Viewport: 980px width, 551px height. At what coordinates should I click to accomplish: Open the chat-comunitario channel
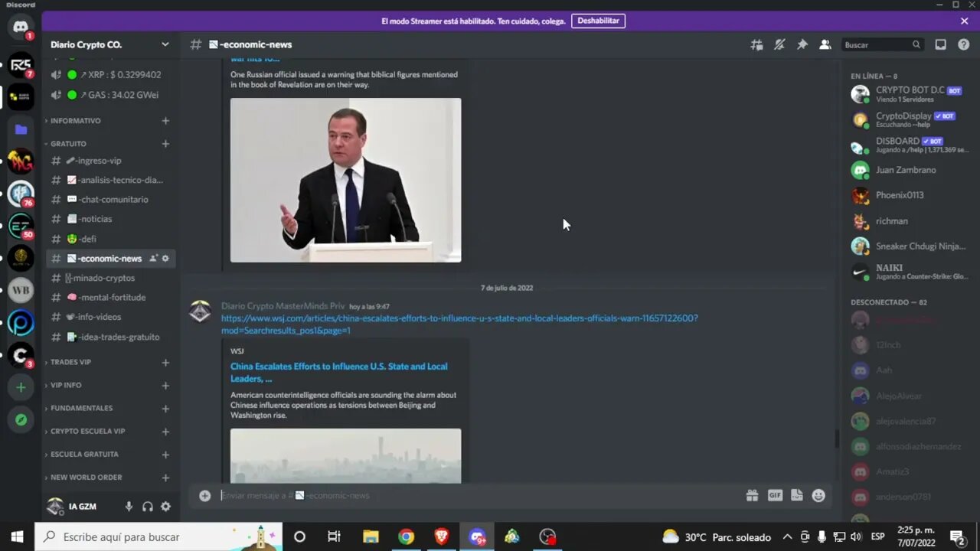[x=110, y=199]
